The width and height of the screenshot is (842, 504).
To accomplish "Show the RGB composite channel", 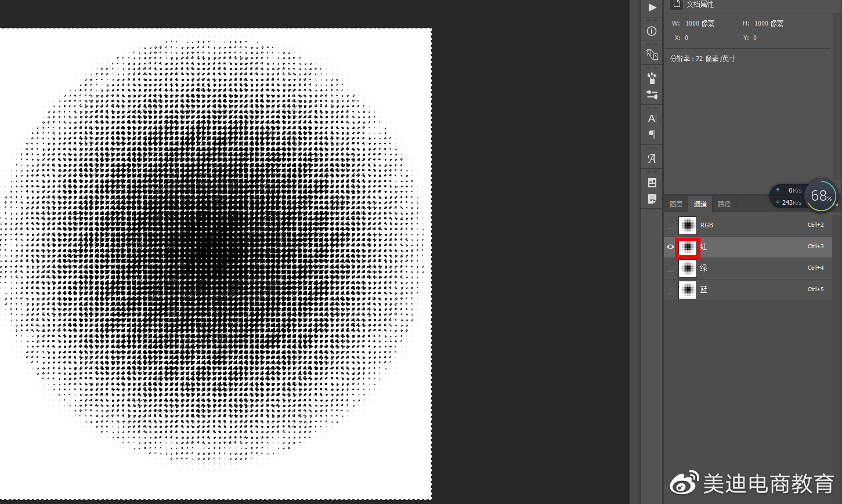I will point(671,225).
